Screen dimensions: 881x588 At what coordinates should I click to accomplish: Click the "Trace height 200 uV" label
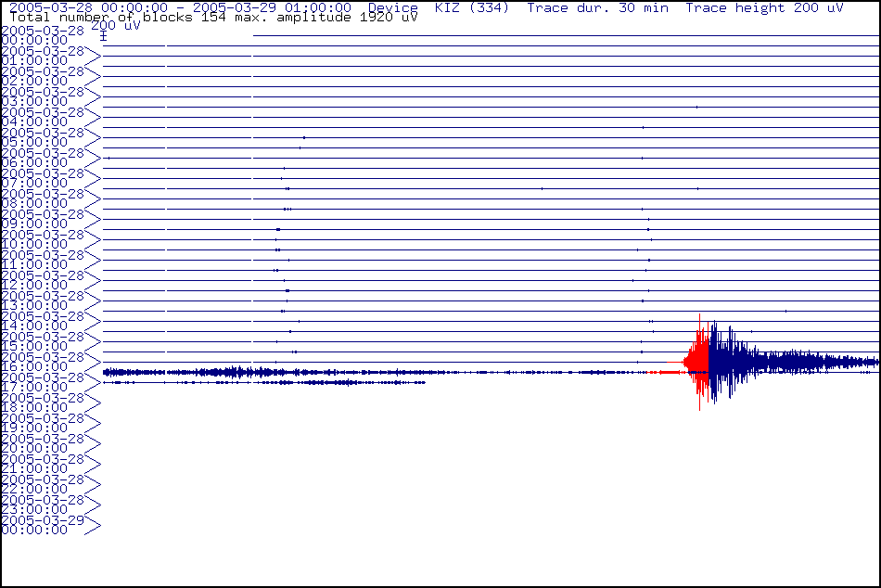tap(764, 7)
